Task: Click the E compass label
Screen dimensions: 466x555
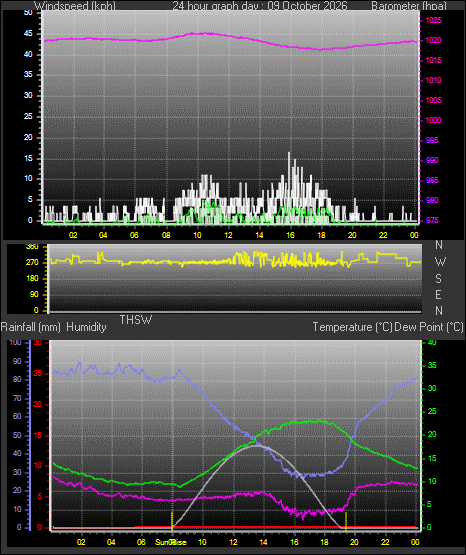Action: 438,294
